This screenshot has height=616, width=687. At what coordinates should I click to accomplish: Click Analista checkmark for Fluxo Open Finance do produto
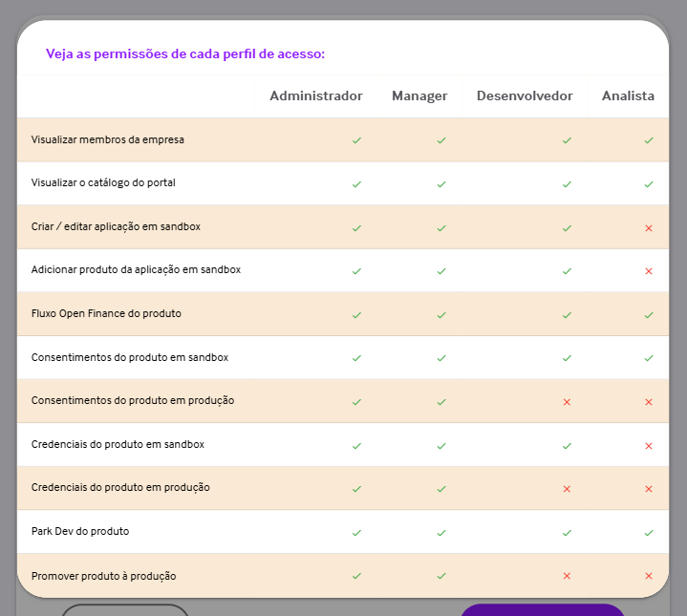649,315
